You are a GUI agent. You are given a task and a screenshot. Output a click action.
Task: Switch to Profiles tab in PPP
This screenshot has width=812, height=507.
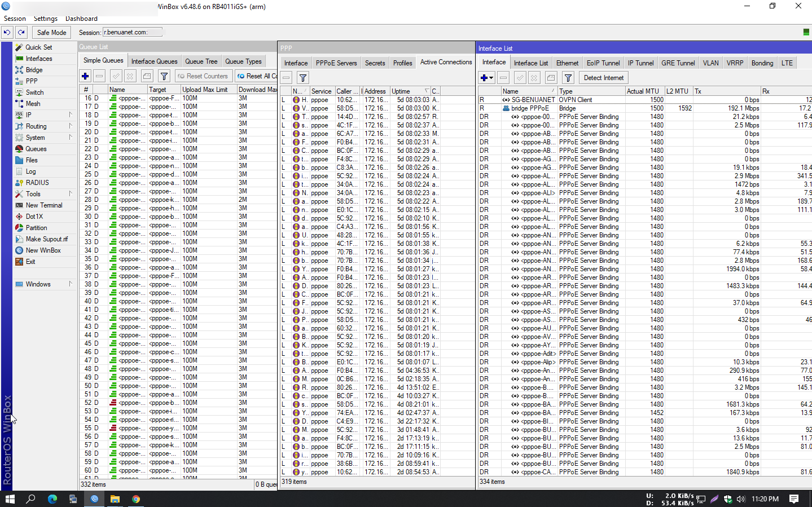click(402, 63)
